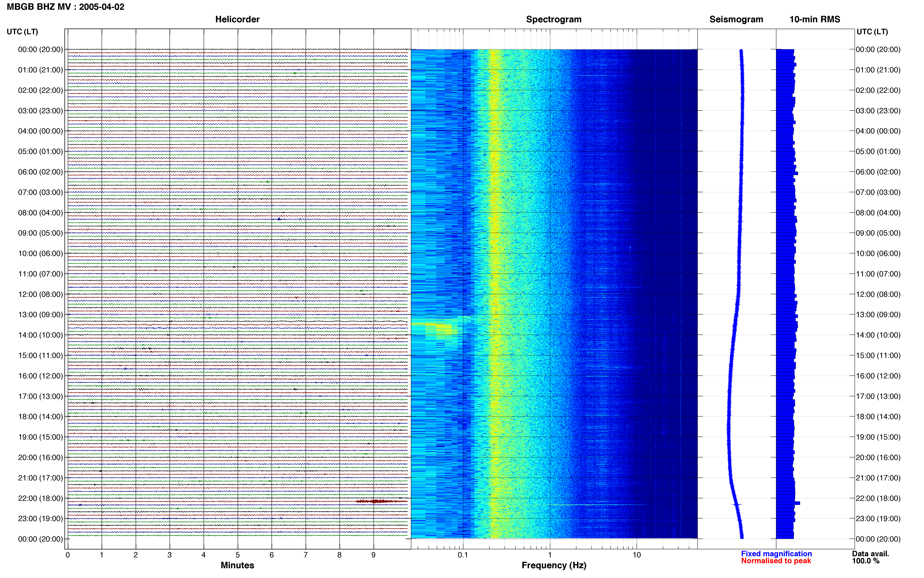924x578 pixels.
Task: Click left time label 11:00 (07:00)
Action: tap(41, 274)
